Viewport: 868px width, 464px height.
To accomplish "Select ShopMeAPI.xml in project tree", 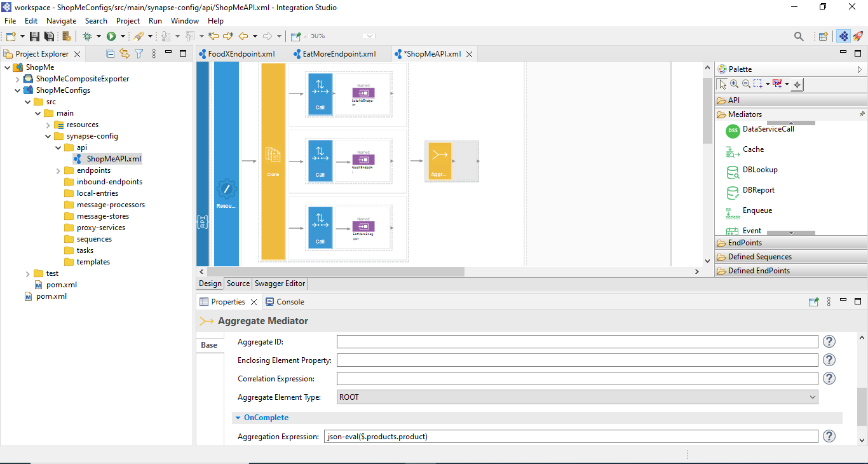I will tap(107, 159).
